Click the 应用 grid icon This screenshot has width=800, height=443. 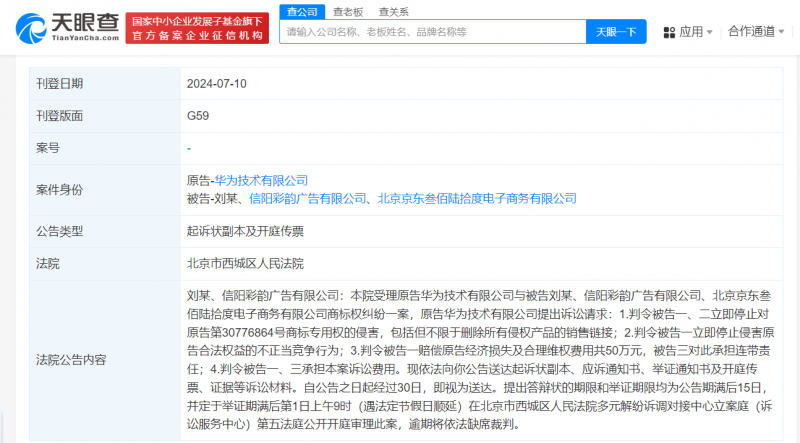tap(669, 32)
